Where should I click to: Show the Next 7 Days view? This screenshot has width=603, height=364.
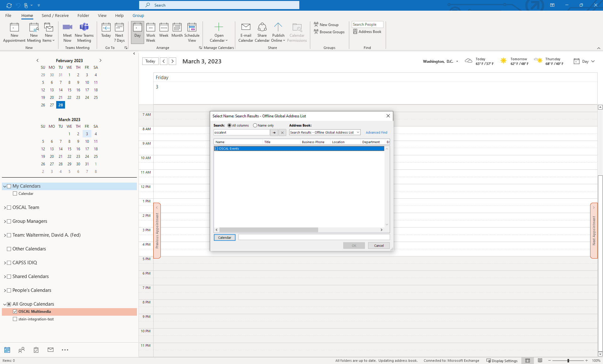coord(119,32)
